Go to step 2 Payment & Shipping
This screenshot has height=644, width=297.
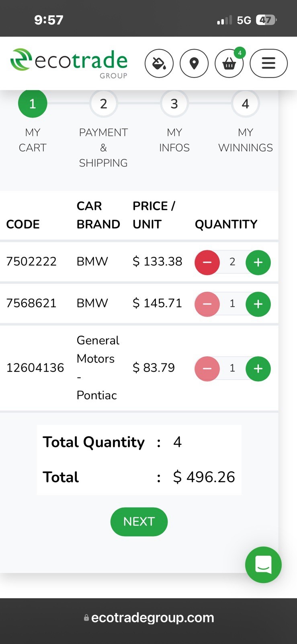(103, 104)
